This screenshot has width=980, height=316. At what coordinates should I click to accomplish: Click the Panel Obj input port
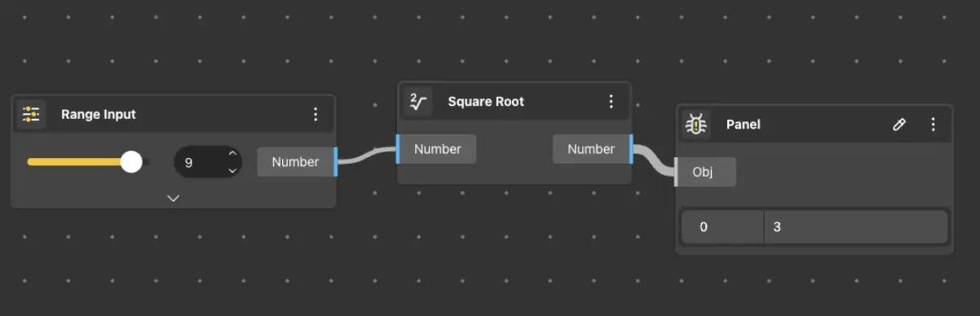[x=705, y=172]
